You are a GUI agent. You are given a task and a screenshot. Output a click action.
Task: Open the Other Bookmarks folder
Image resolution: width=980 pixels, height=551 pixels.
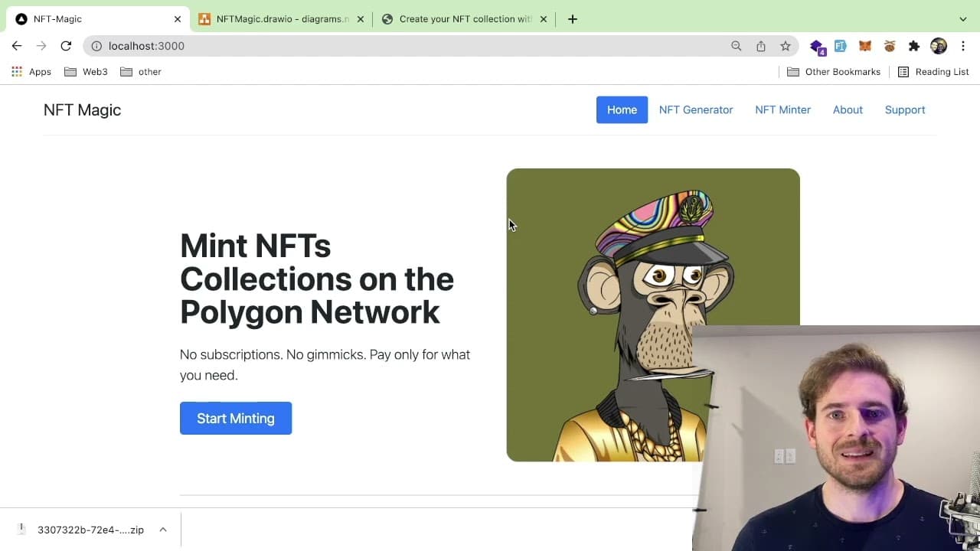click(x=834, y=72)
